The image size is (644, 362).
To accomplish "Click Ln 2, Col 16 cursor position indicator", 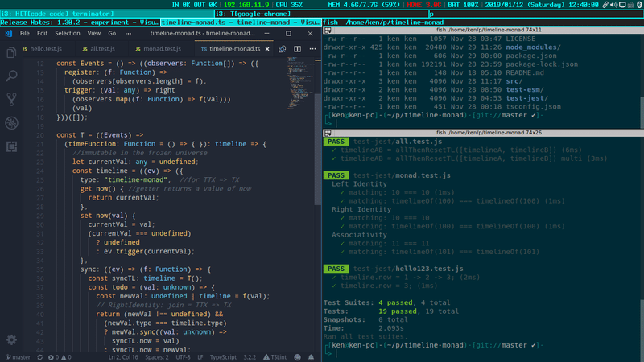I will pos(123,357).
